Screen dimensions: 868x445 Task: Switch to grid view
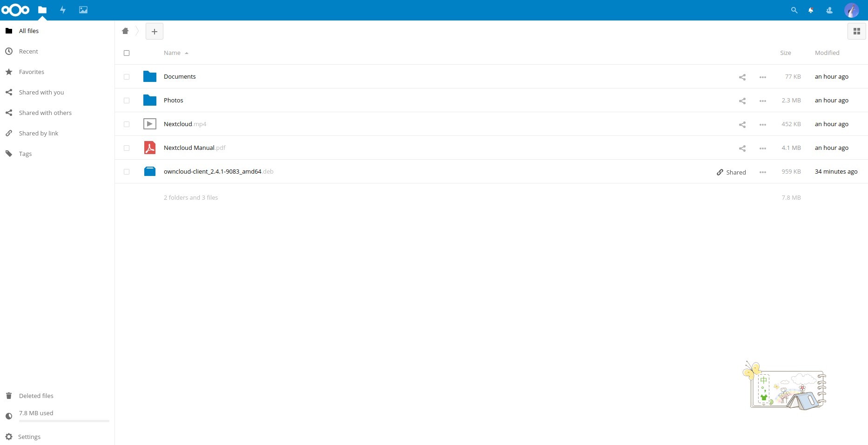coord(856,31)
